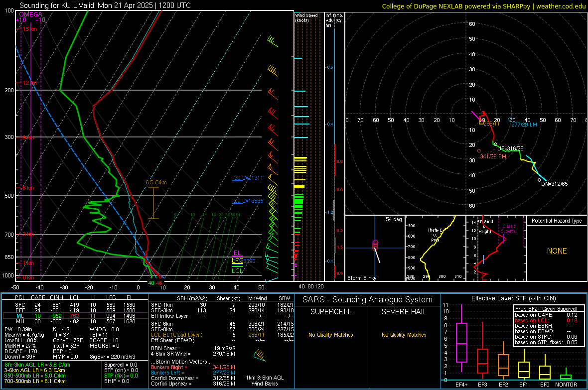Click the 'SR Wind v. Height' inset label
The width and height of the screenshot is (588, 390).
(x=485, y=227)
